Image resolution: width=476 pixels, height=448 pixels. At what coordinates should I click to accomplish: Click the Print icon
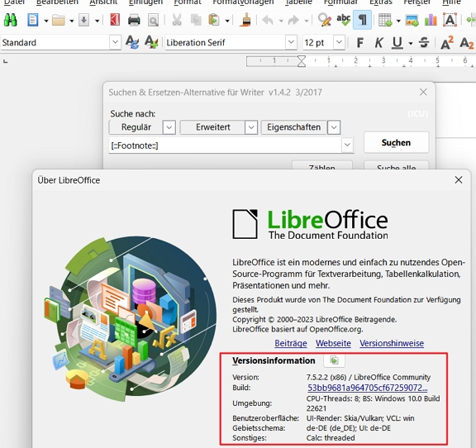point(134,21)
